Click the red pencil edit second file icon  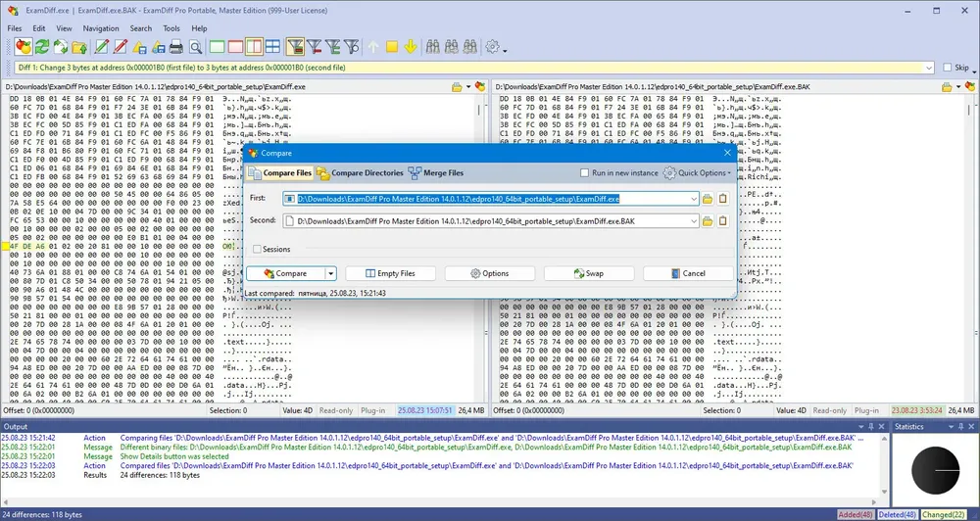point(120,47)
